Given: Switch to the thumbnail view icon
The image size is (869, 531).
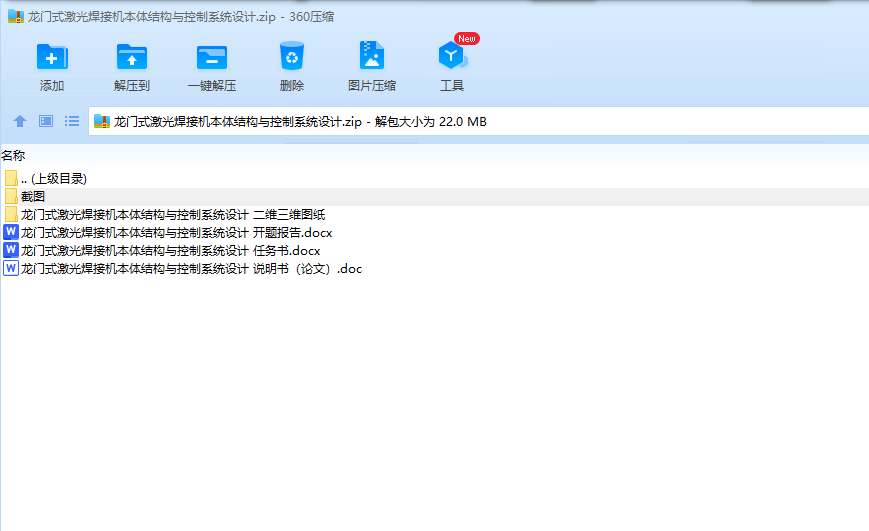Looking at the screenshot, I should coord(46,121).
